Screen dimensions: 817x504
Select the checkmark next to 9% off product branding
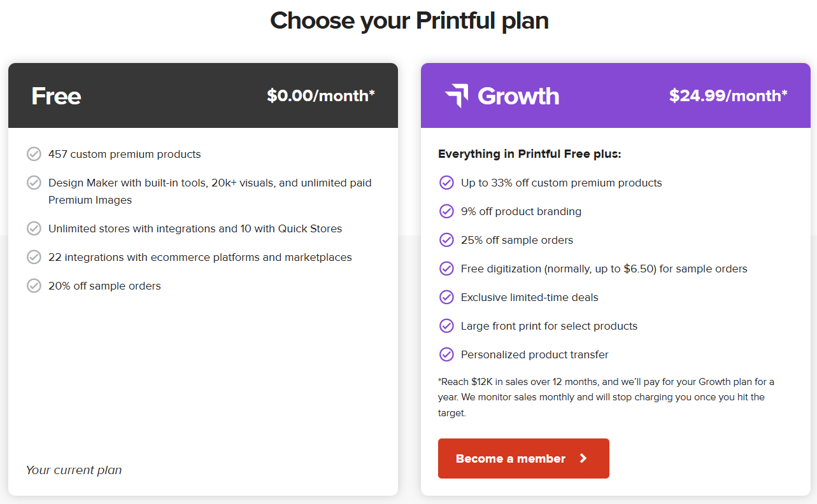click(446, 211)
